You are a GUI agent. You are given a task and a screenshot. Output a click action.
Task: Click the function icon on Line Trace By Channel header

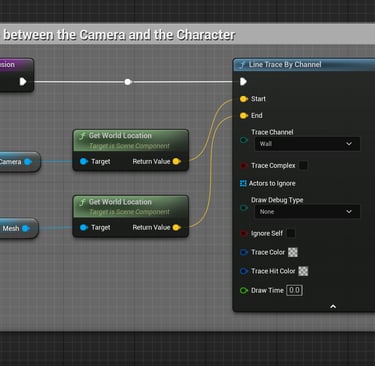click(x=243, y=65)
